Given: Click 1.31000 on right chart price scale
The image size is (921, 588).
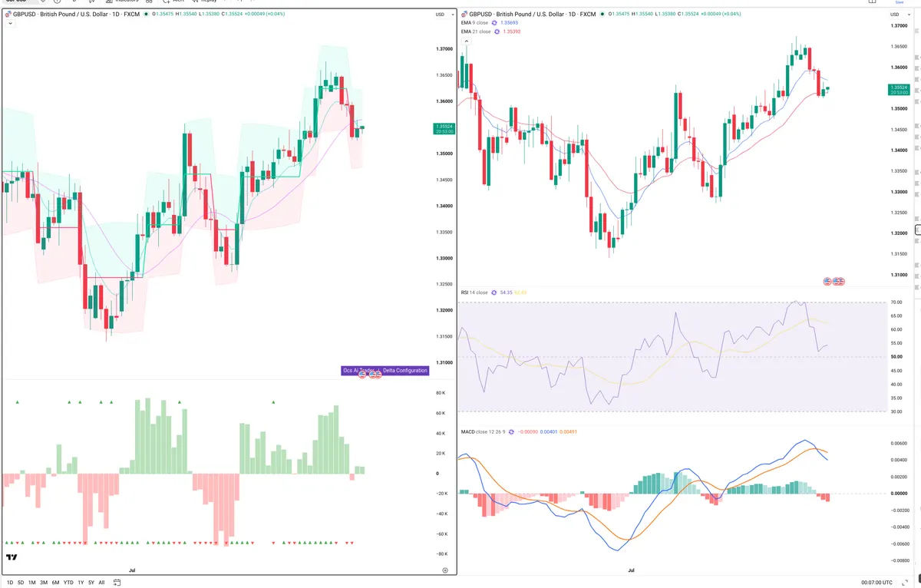Looking at the screenshot, I should (x=900, y=275).
